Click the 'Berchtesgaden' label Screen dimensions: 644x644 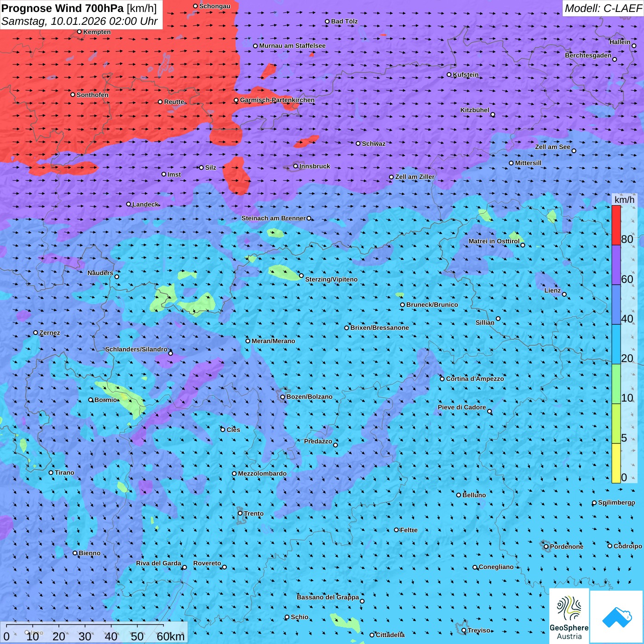[x=588, y=55]
